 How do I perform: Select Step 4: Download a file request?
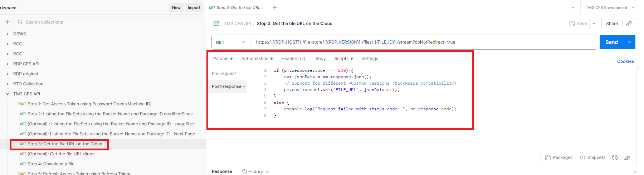pos(51,164)
